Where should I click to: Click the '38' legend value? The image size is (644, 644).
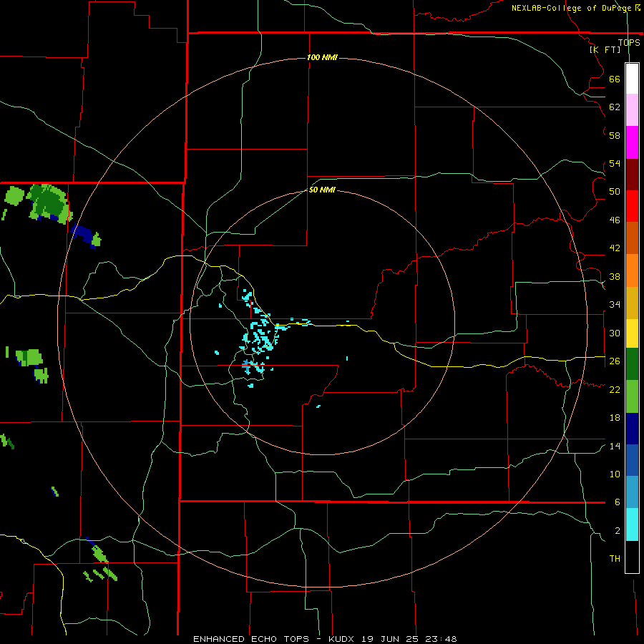coord(615,276)
